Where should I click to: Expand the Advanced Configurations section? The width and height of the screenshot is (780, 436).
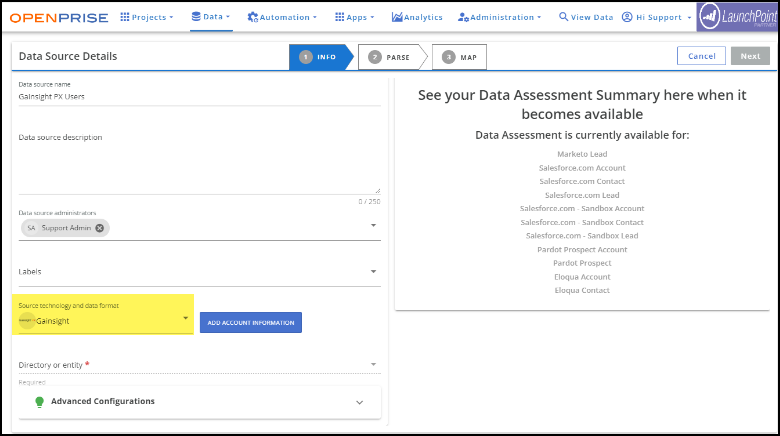tap(199, 402)
